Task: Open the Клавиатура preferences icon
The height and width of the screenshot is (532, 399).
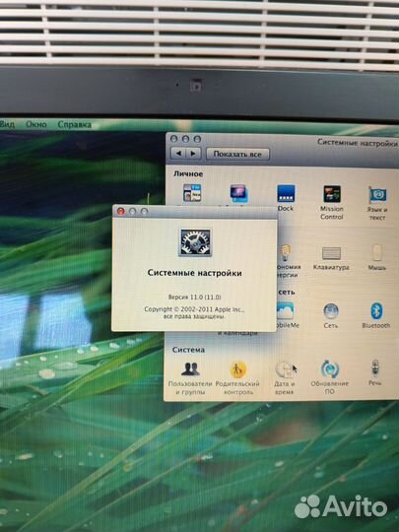Action: [331, 253]
